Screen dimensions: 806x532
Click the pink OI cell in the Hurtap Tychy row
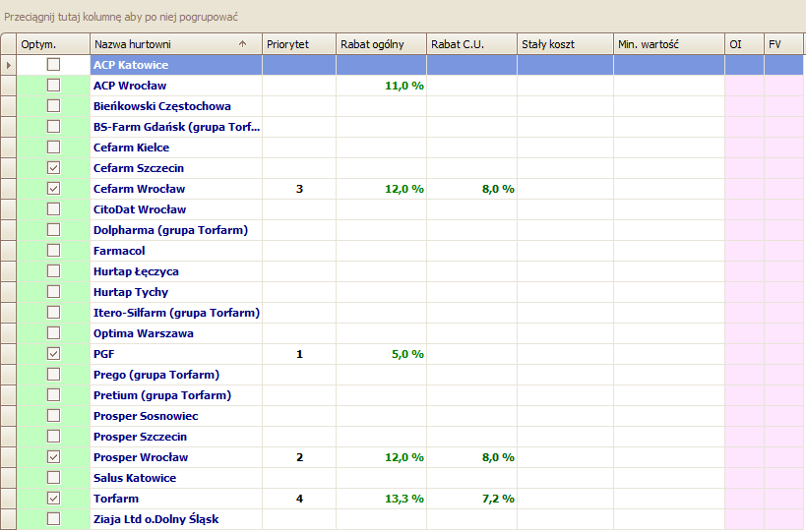(x=744, y=292)
